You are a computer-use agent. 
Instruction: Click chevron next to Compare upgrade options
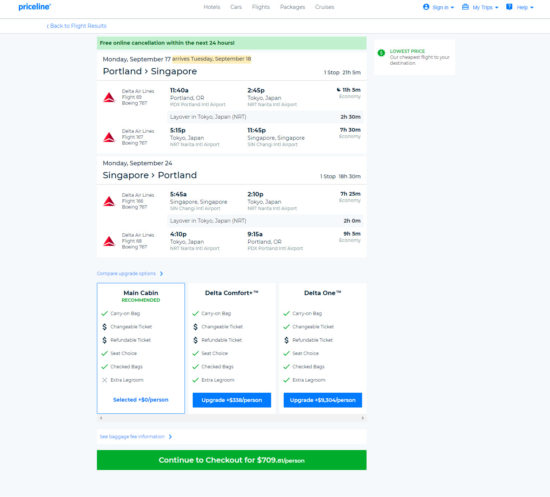[x=161, y=274]
